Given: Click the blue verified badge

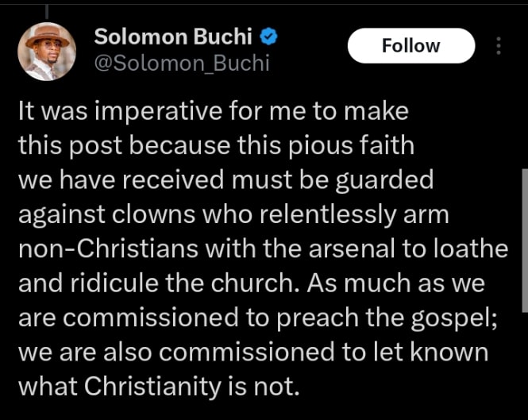Looking at the screenshot, I should tap(270, 37).
